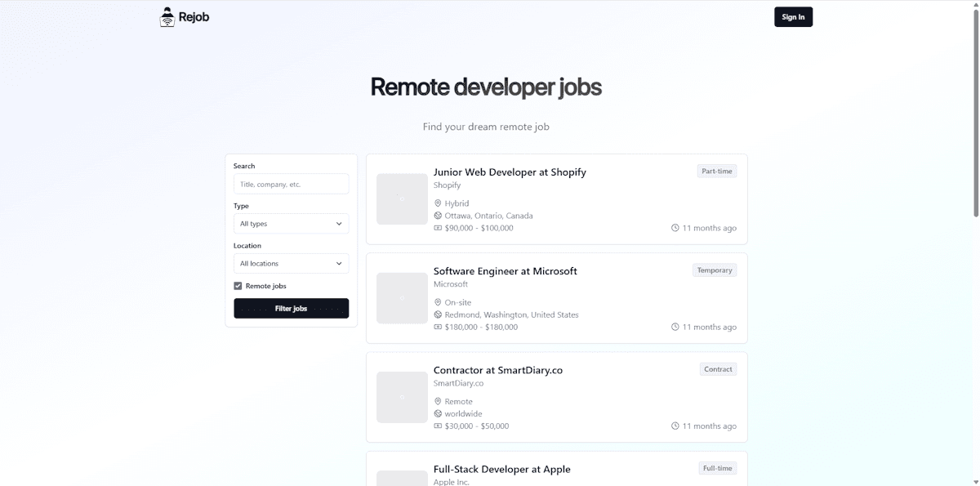Click the Search input field
Screen dimensions: 980x486
pos(291,185)
